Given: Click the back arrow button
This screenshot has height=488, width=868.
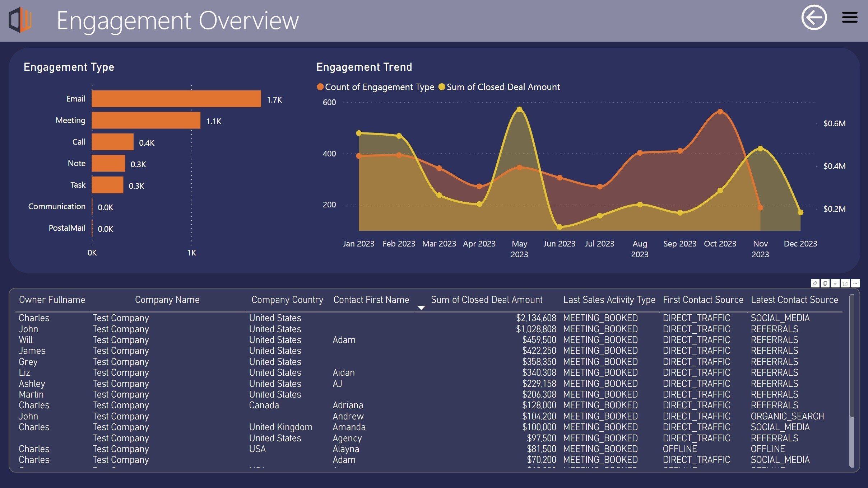Looking at the screenshot, I should coord(814,18).
